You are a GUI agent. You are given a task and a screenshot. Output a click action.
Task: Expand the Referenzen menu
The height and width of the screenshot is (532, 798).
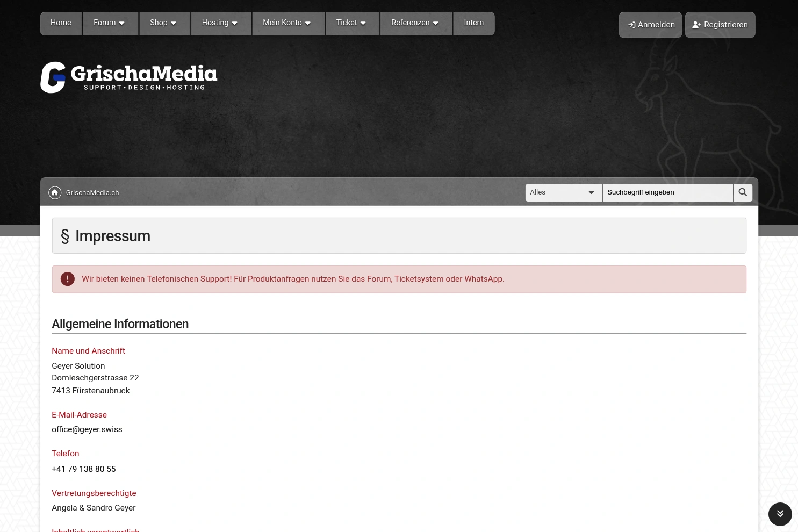[415, 23]
